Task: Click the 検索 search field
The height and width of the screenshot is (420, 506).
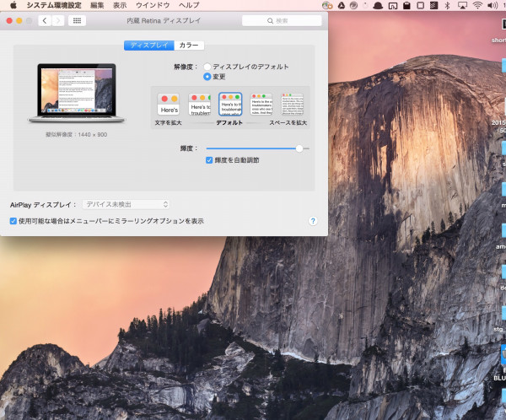Action: coord(281,20)
